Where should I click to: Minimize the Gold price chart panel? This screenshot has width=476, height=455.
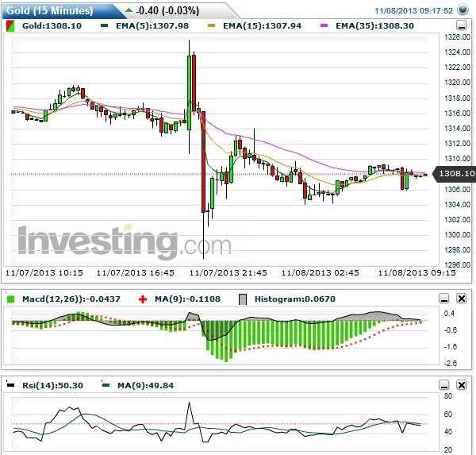462,25
